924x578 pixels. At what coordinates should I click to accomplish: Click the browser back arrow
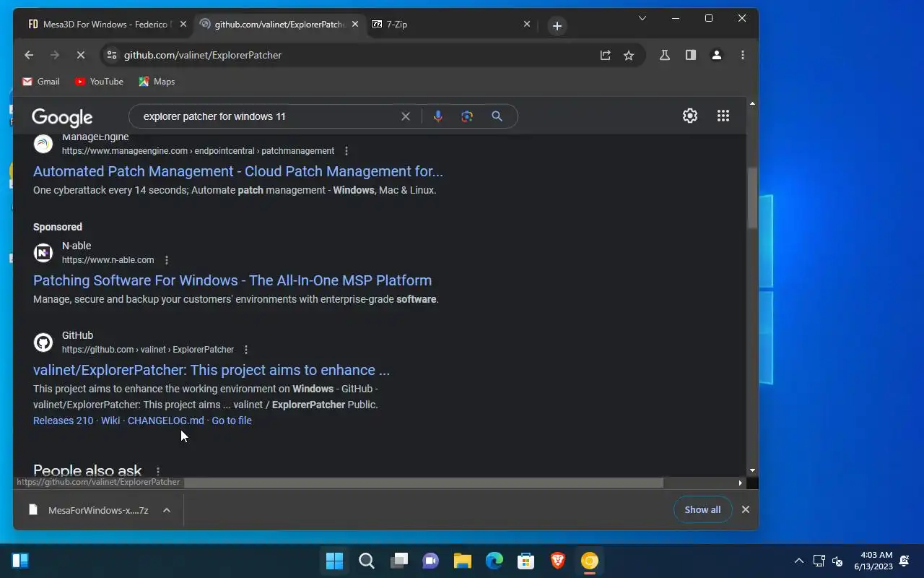(29, 55)
